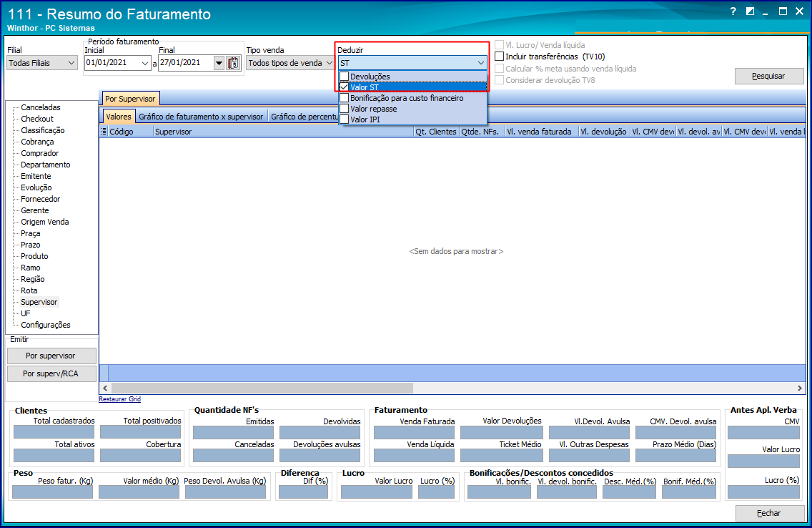Select Produto in the tree
812x528 pixels.
[34, 256]
